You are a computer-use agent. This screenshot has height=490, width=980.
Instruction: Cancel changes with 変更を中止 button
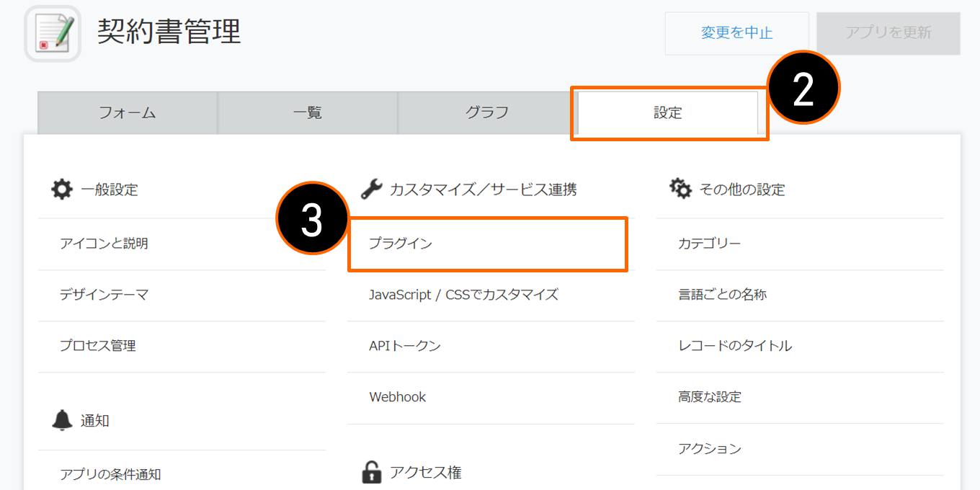pos(736,33)
